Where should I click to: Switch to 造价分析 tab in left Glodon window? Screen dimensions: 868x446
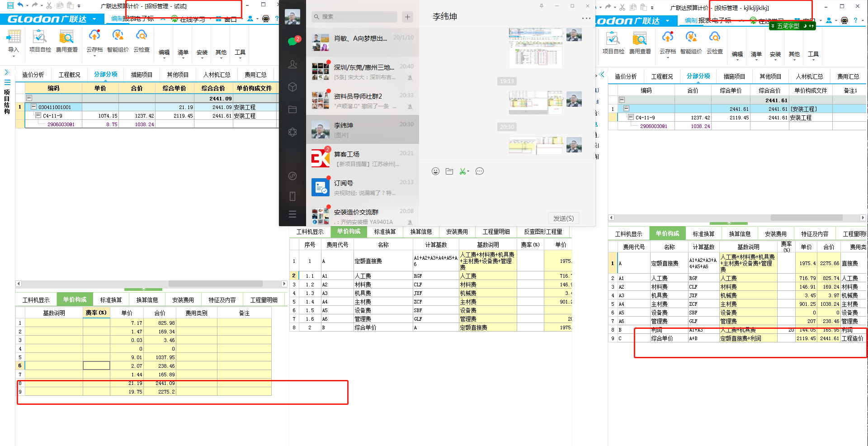[33, 75]
